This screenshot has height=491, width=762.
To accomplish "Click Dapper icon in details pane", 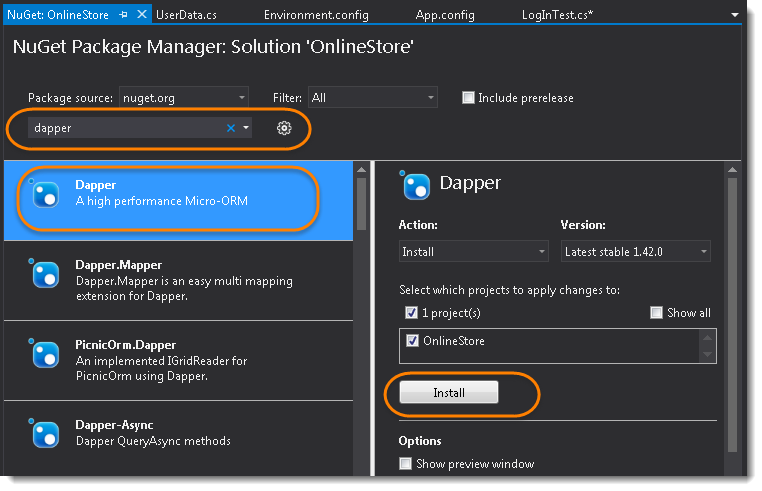I will [415, 185].
